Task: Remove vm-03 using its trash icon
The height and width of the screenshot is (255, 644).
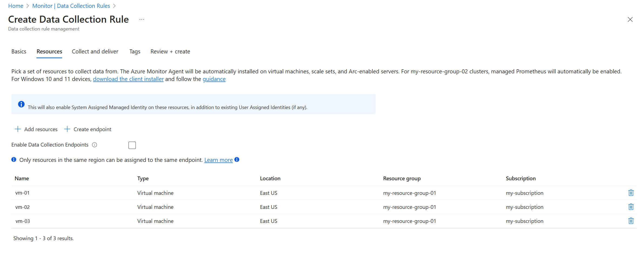Action: tap(631, 221)
